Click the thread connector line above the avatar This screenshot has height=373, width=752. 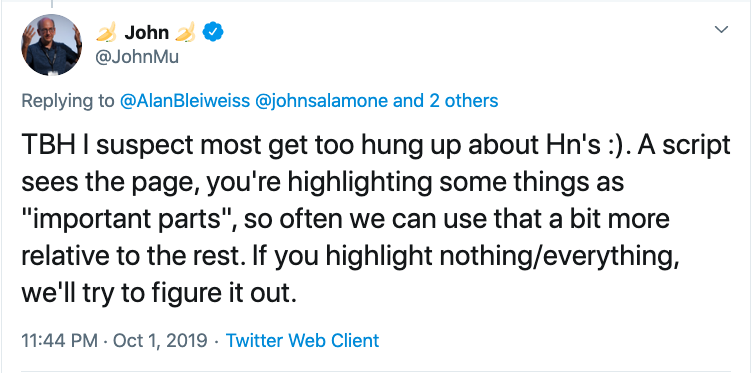(51, 4)
